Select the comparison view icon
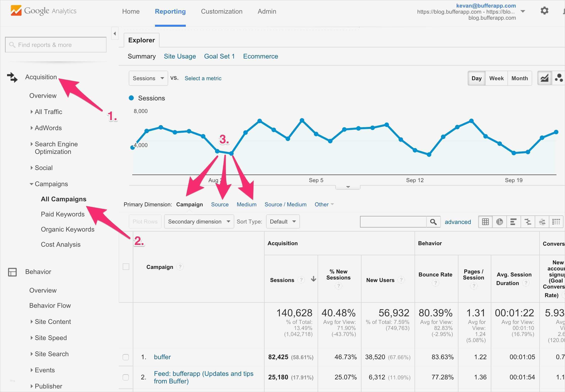 (x=528, y=222)
